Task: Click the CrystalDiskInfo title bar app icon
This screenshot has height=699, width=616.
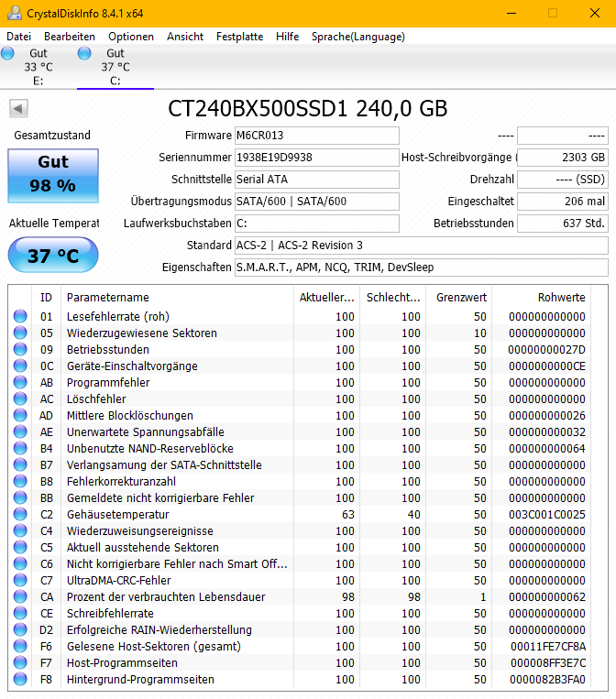Action: tap(15, 13)
